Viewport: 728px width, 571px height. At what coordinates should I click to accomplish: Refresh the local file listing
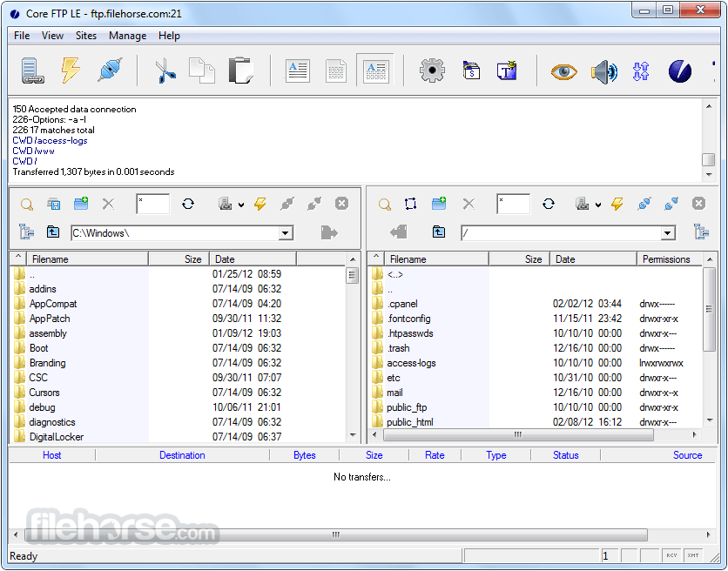(188, 204)
